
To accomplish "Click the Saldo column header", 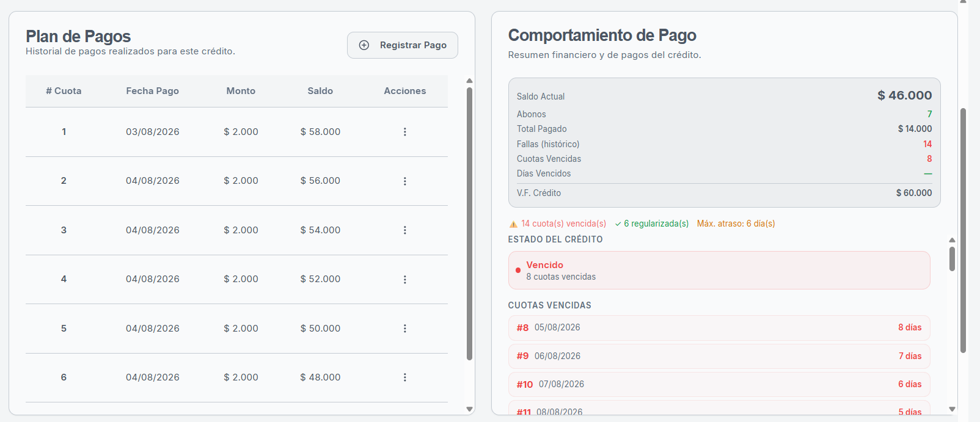I will click(x=320, y=91).
